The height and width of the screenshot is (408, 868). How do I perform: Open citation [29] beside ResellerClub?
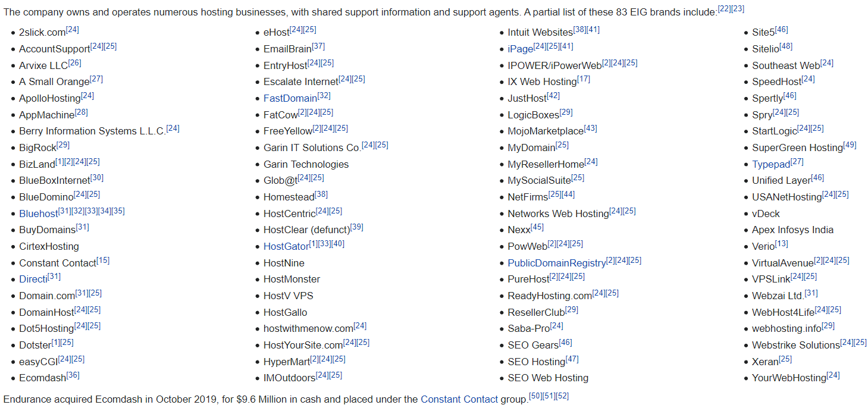click(572, 310)
